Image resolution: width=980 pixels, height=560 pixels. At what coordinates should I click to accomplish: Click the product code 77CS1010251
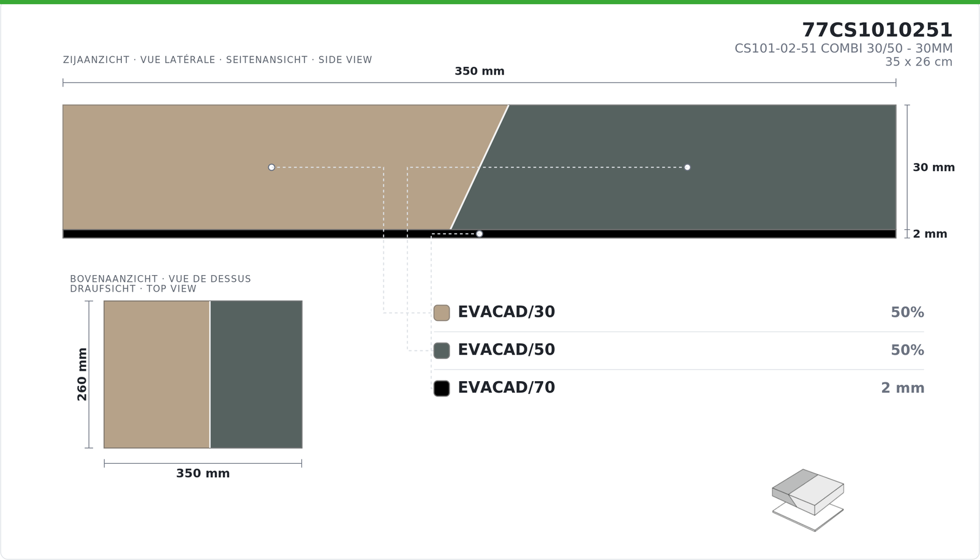pos(877,30)
